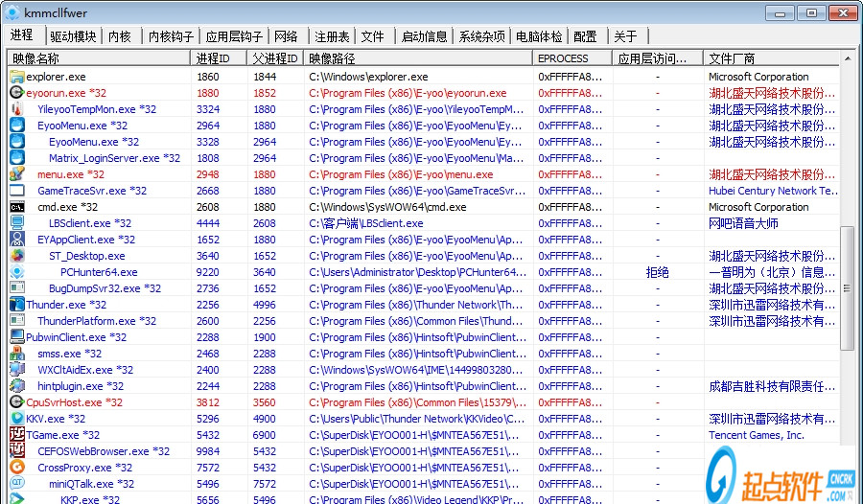Click the cmd.exe console icon

click(17, 207)
